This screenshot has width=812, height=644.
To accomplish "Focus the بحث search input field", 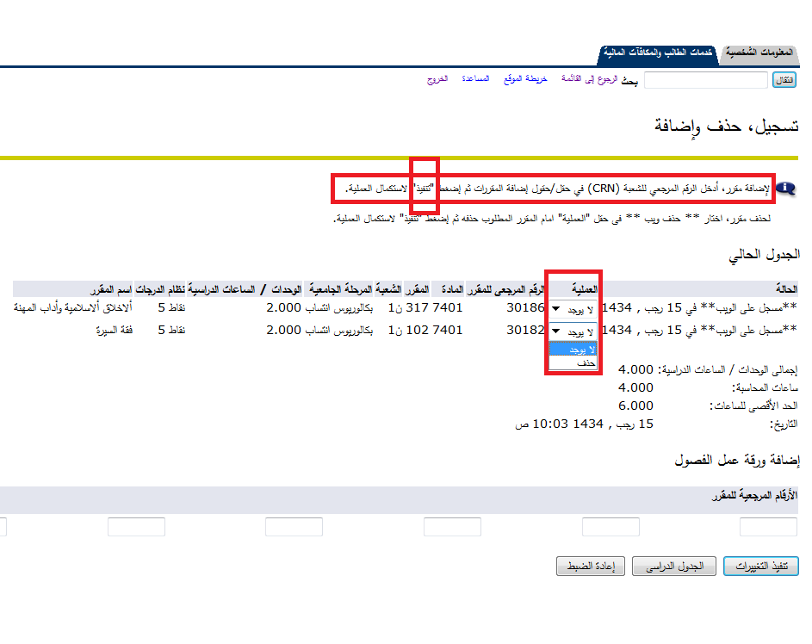I will coord(706,80).
